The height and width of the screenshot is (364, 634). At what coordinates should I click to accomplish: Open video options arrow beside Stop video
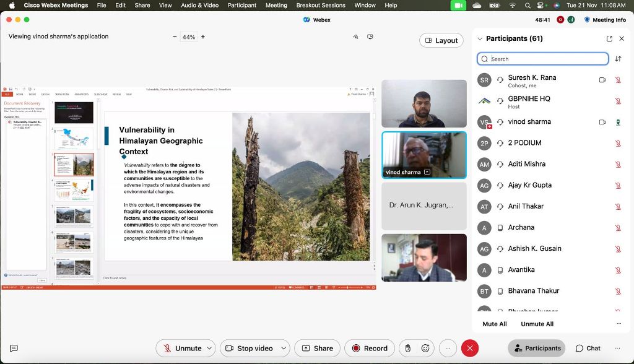(284, 348)
